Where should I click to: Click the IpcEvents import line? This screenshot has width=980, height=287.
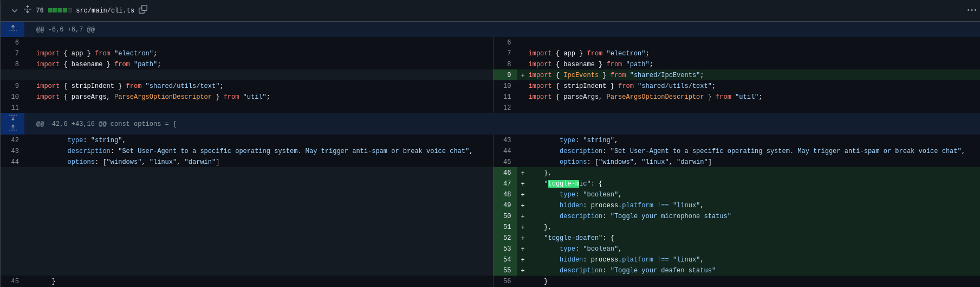(616, 75)
